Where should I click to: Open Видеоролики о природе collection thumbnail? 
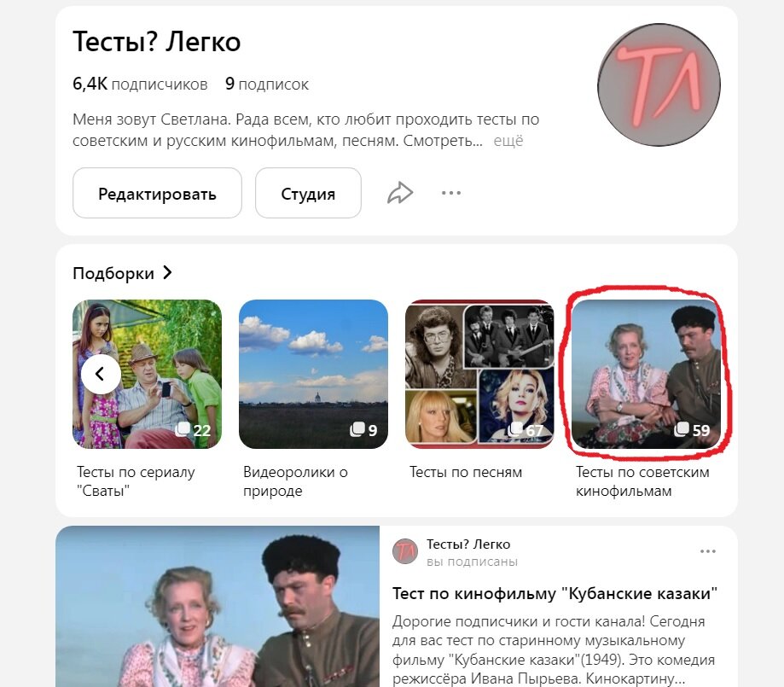click(x=313, y=374)
